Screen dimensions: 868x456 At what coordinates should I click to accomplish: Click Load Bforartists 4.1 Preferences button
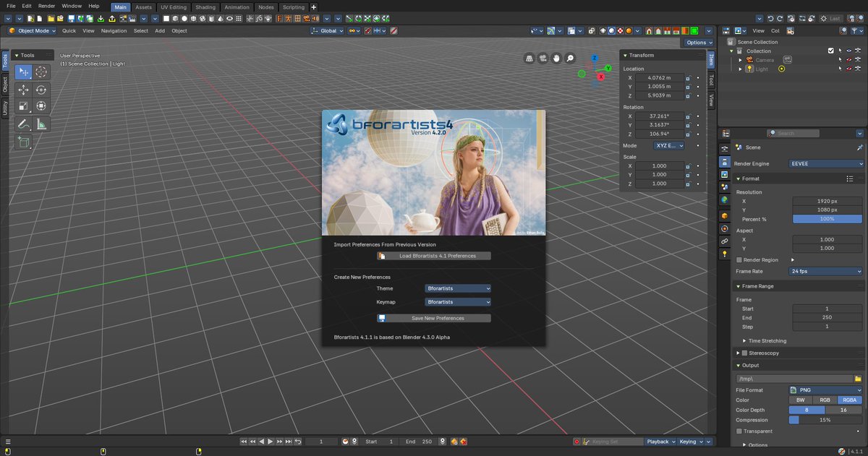[433, 256]
